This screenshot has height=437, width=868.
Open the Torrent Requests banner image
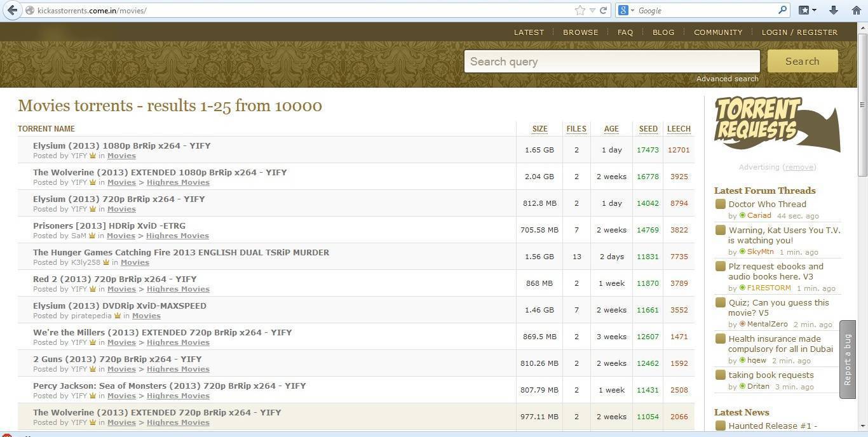pyautogui.click(x=777, y=124)
